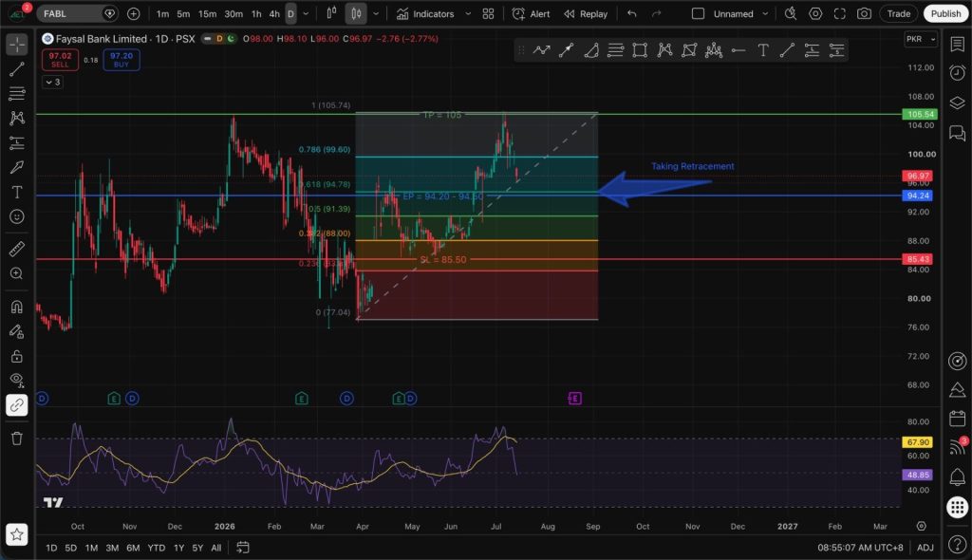Expand the indicators favorites dropdown
The image size is (972, 560).
[x=468, y=13]
